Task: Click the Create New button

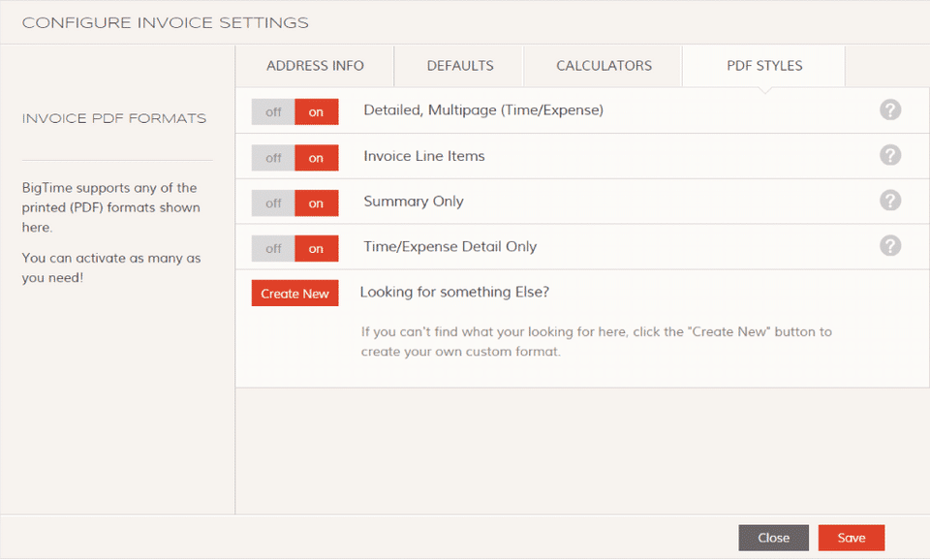Action: click(x=294, y=293)
